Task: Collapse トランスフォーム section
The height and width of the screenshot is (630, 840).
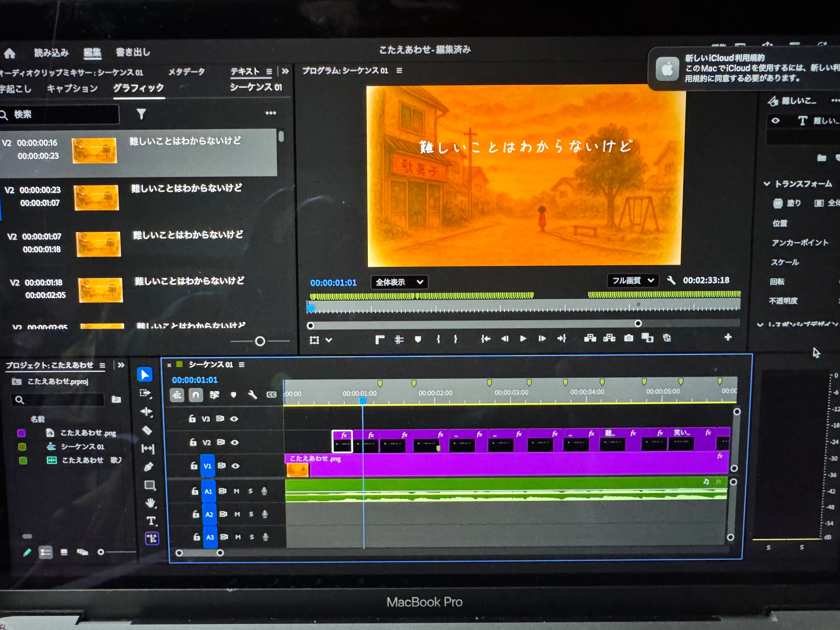Action: [x=767, y=184]
